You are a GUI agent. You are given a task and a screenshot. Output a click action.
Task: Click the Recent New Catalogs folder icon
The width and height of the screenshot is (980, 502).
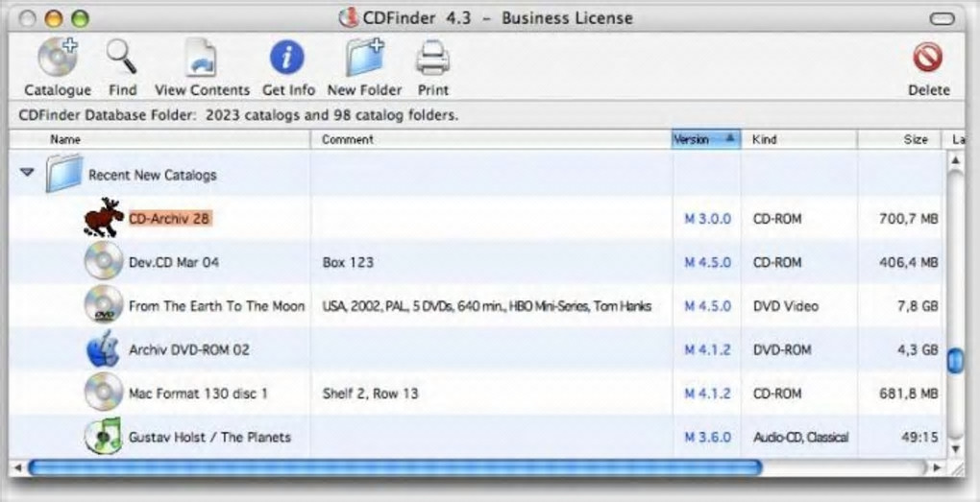click(x=63, y=174)
